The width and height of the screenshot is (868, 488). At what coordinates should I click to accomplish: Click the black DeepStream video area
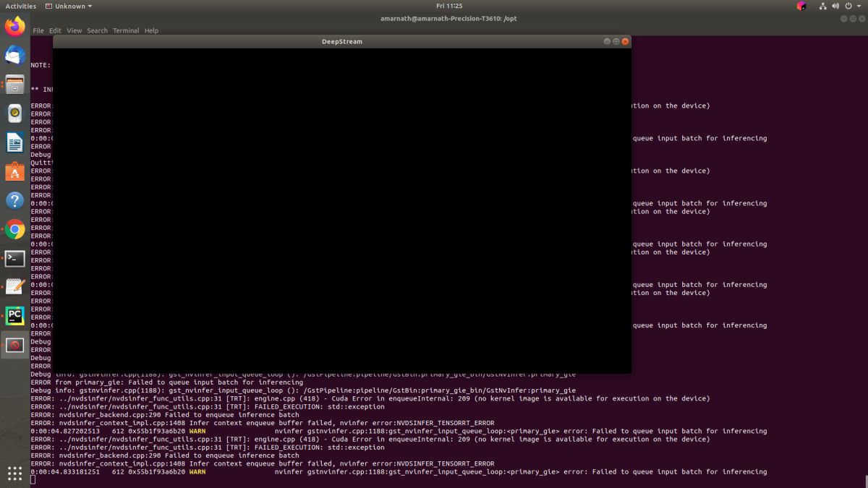point(342,210)
